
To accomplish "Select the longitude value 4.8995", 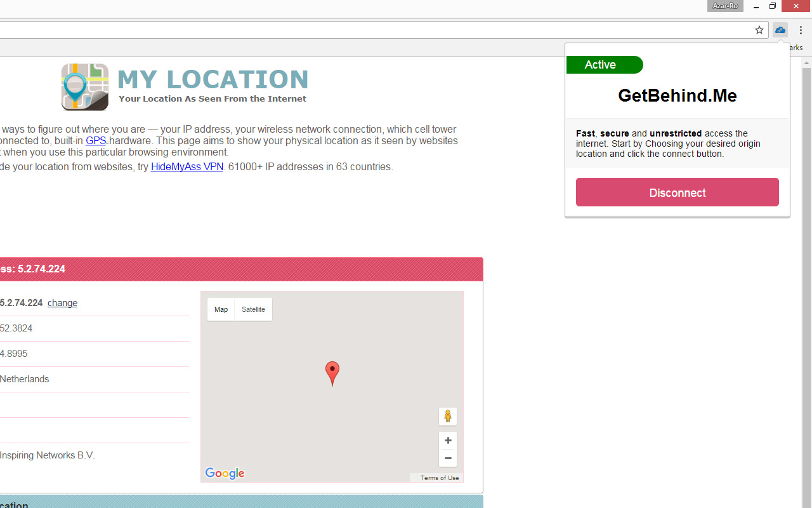I will point(14,354).
